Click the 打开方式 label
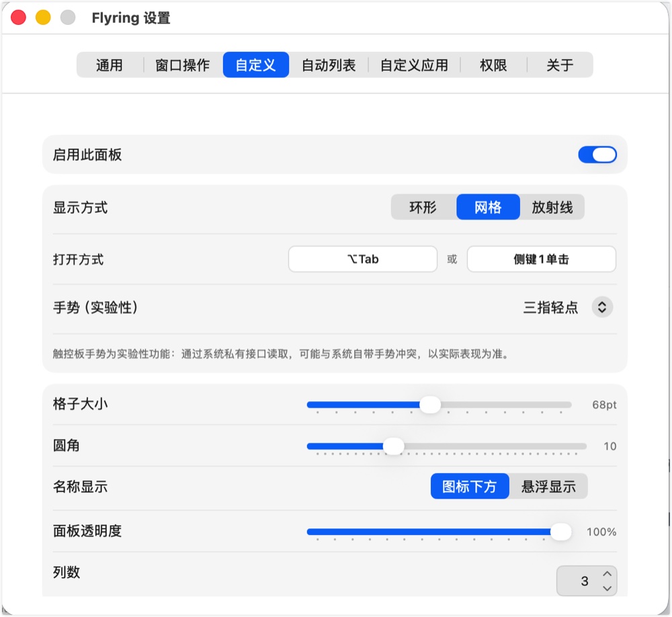Screen dimensions: 672x617 point(79,259)
